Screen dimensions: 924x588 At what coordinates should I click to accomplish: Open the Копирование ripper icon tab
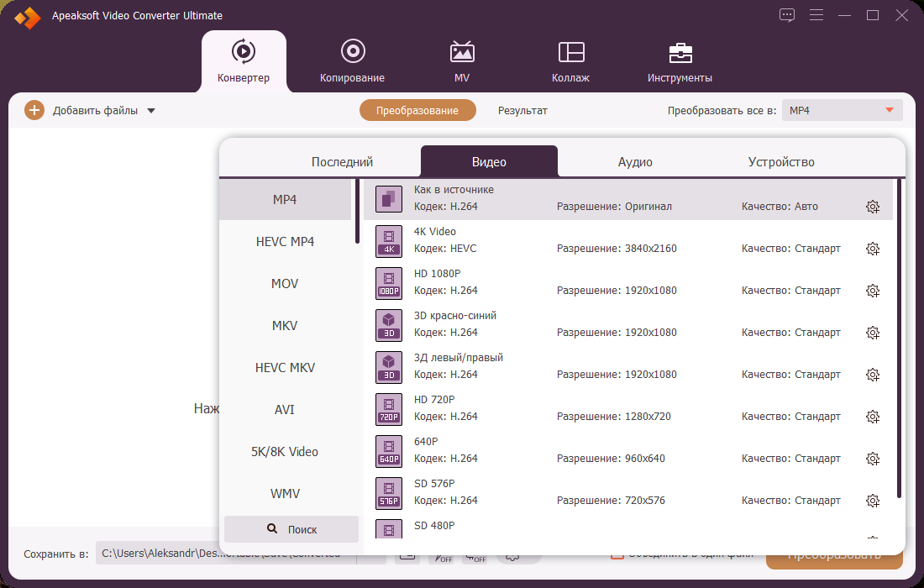(x=353, y=51)
